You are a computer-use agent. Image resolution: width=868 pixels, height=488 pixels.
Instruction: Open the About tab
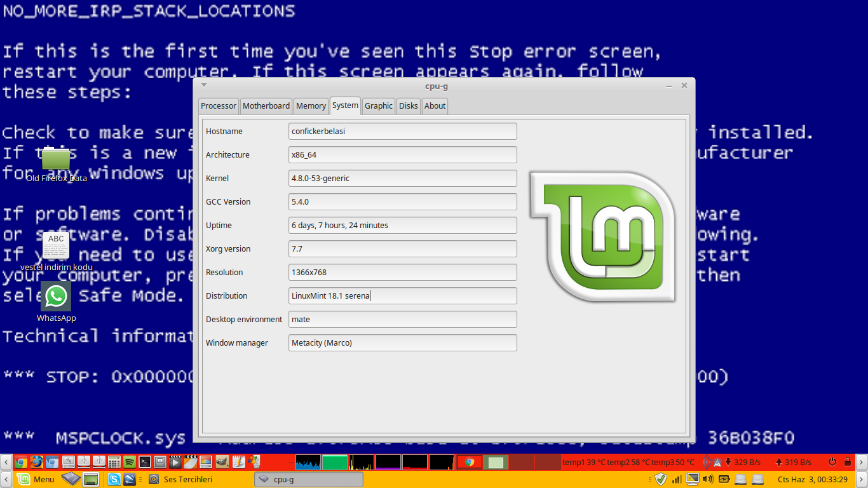click(435, 105)
